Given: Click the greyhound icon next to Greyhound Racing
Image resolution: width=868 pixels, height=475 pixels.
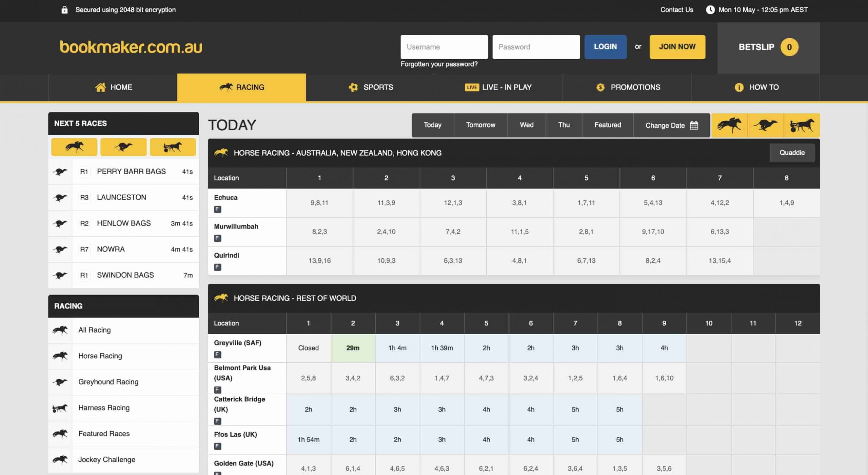Looking at the screenshot, I should click(x=60, y=382).
